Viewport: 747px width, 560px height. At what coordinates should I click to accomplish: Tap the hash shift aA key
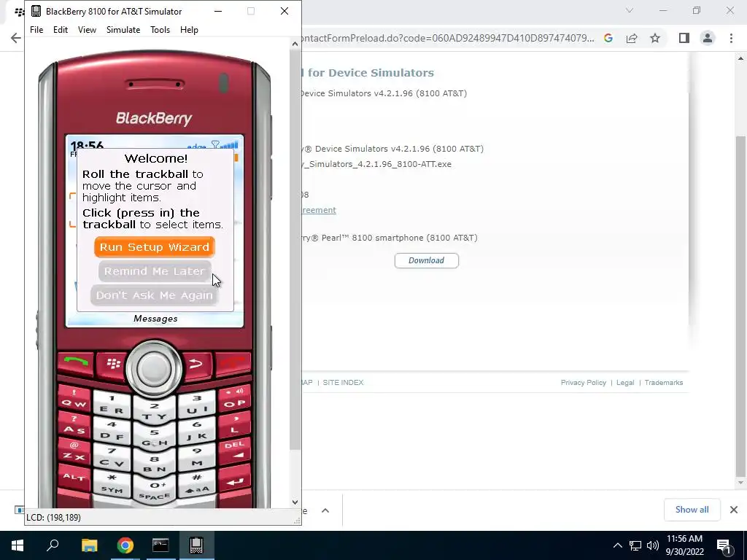[196, 483]
